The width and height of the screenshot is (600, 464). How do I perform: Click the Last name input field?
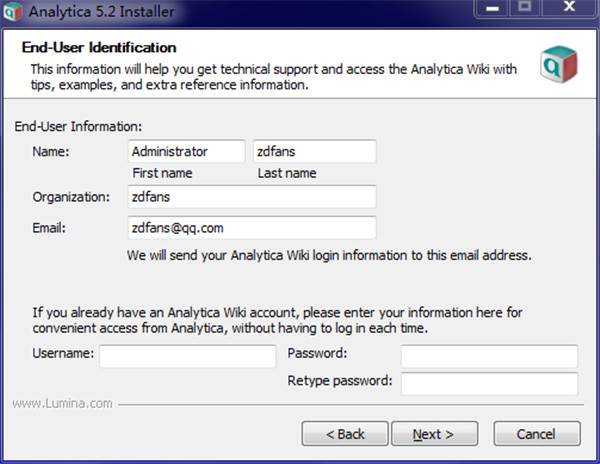pos(314,152)
